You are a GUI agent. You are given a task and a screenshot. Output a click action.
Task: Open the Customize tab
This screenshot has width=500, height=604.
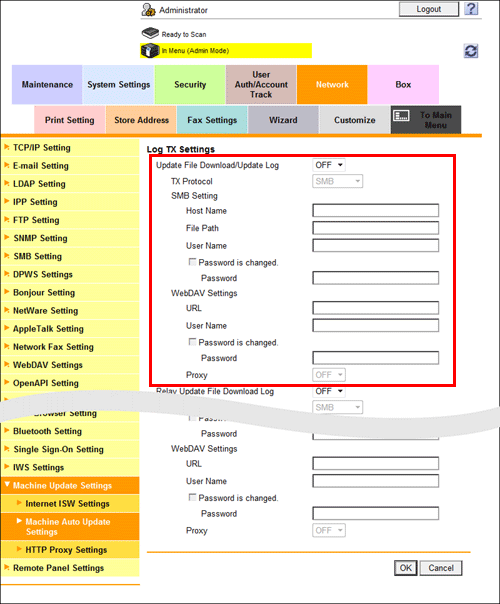coord(354,120)
